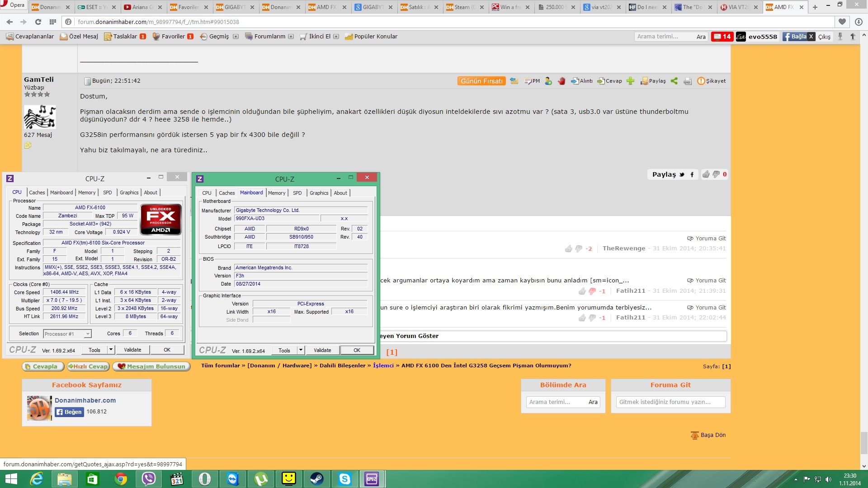Screen dimensions: 868x488
Task: Click search input field in forum
Action: (x=555, y=402)
